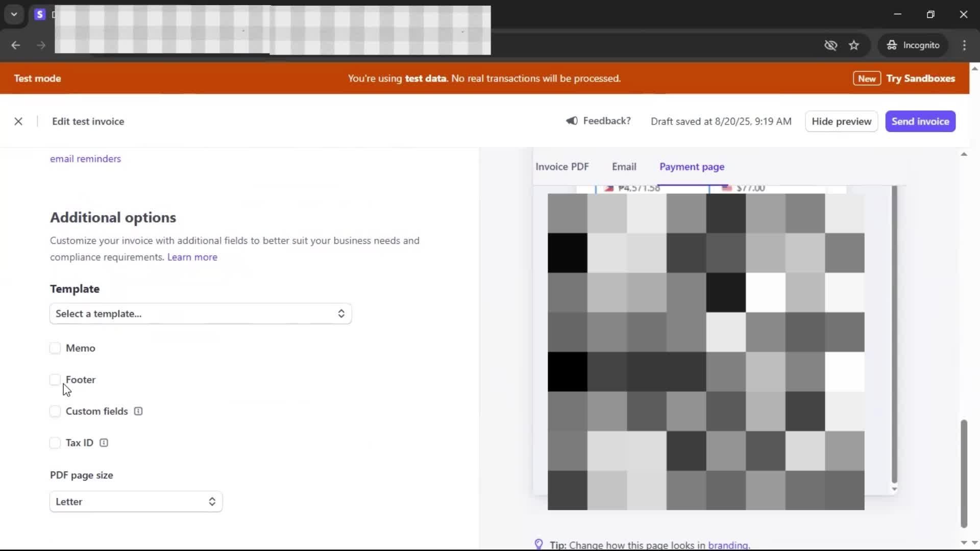
Task: Go back with the browser back arrow
Action: (x=16, y=45)
